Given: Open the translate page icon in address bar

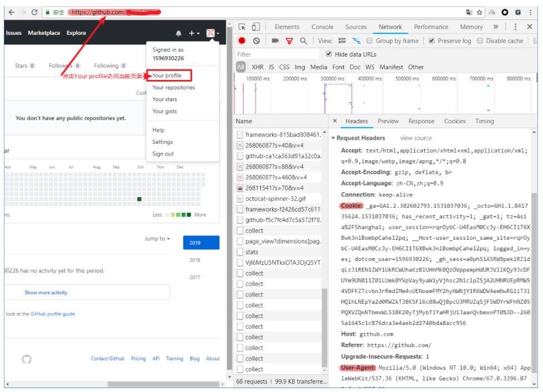Looking at the screenshot, I should [469, 12].
